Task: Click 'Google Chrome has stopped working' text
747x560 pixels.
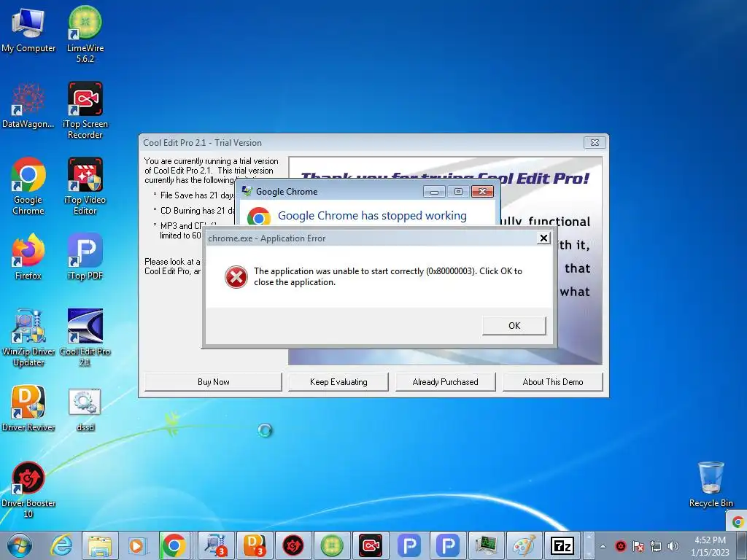Action: [x=372, y=216]
